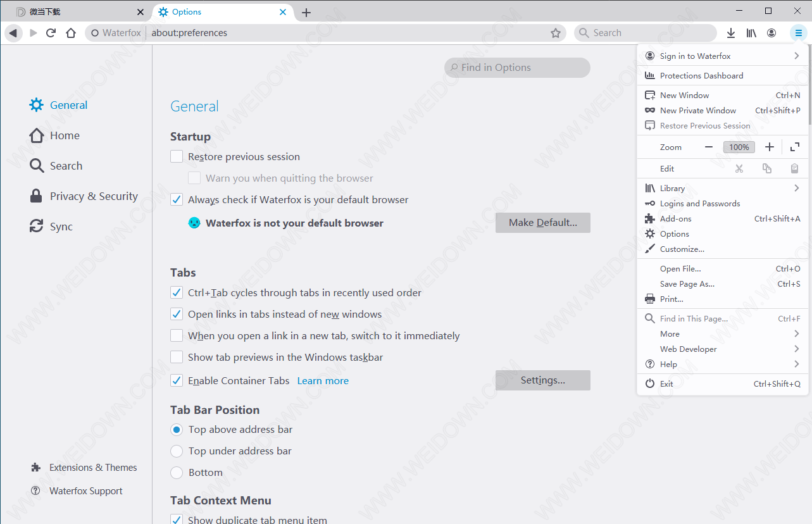812x524 pixels.
Task: Choose Customize... menu entry
Action: [x=723, y=249]
